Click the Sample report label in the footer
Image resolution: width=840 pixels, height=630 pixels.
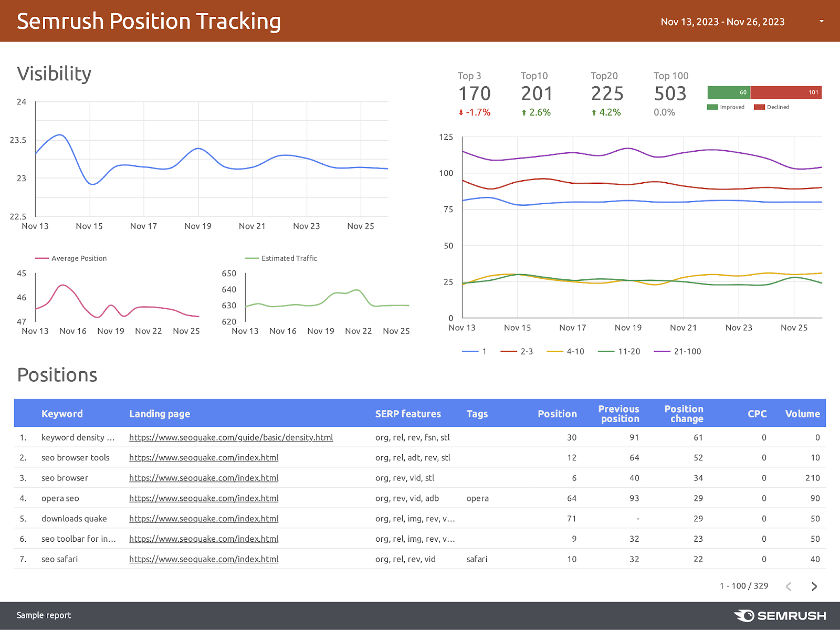pos(44,615)
